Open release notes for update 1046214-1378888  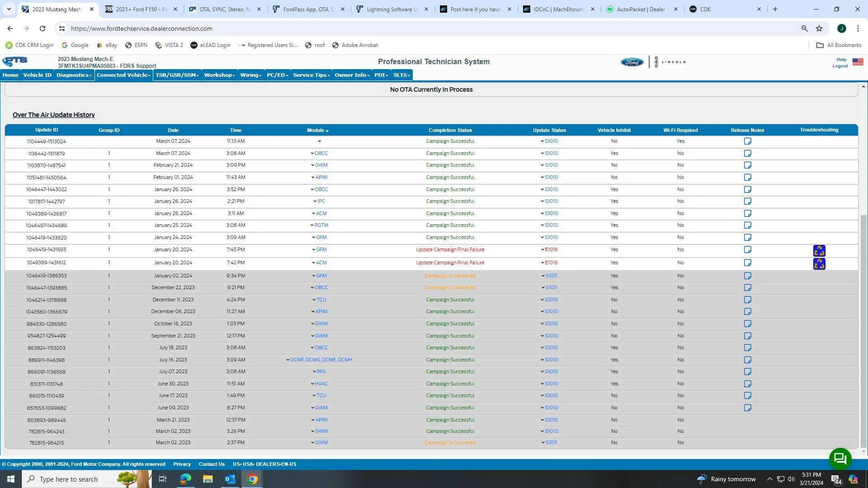(x=747, y=300)
